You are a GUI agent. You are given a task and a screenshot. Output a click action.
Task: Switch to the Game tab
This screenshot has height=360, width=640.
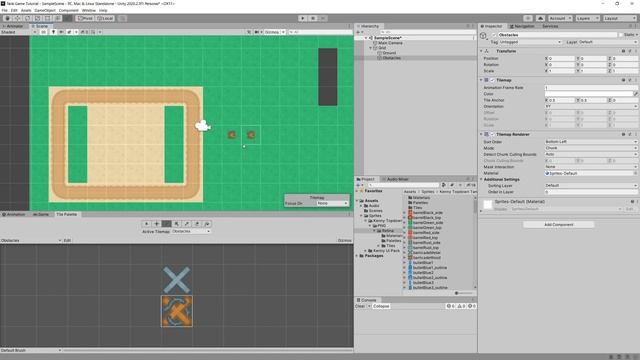(41, 214)
